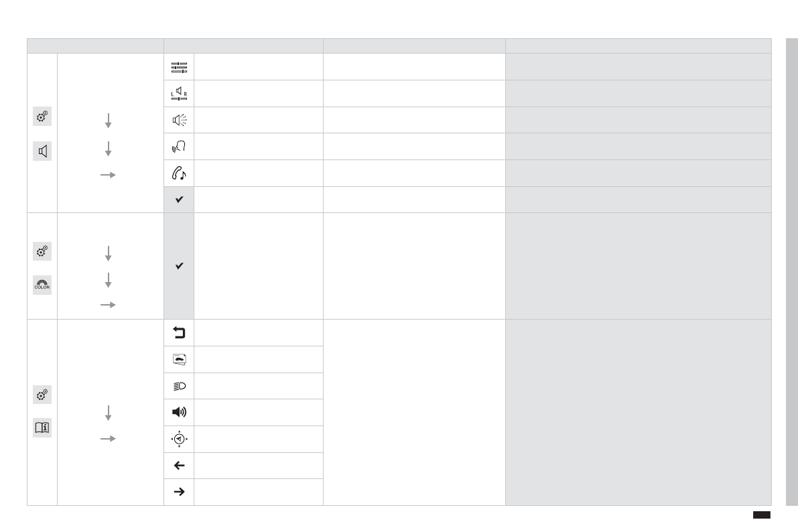Image resolution: width=798 pixels, height=532 pixels.
Task: Click the gears icon above the manual book
Action: click(x=42, y=395)
